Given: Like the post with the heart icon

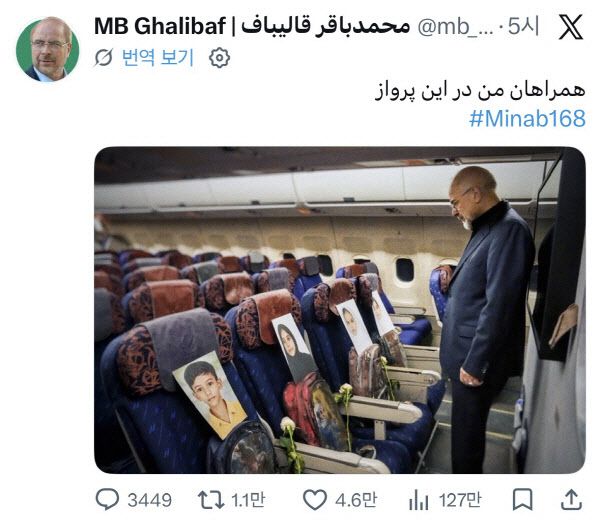Looking at the screenshot, I should [315, 500].
